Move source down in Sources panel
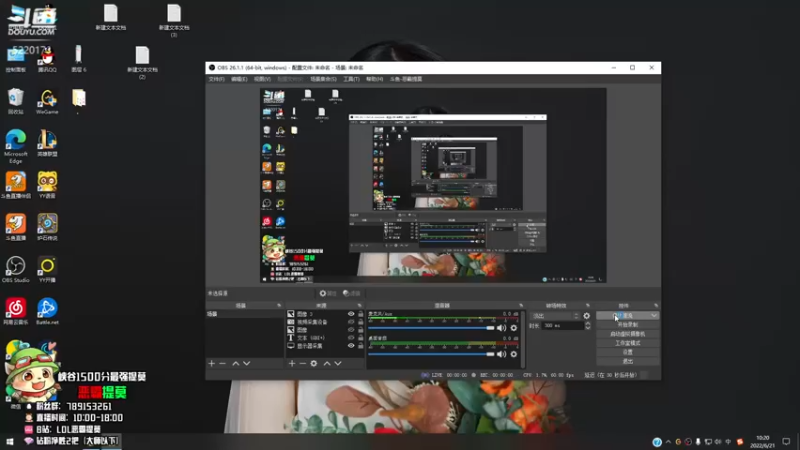The height and width of the screenshot is (450, 800). coord(338,363)
